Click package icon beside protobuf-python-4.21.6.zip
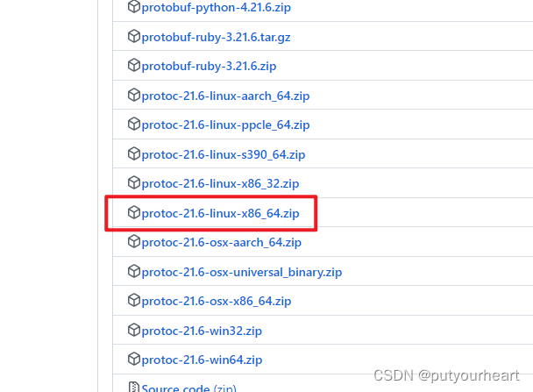 [134, 6]
